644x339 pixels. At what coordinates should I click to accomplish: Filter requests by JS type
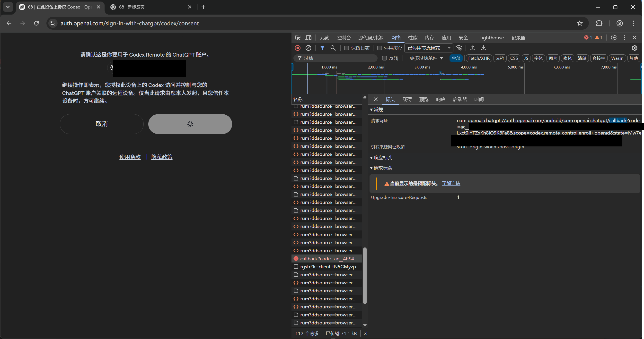click(526, 58)
